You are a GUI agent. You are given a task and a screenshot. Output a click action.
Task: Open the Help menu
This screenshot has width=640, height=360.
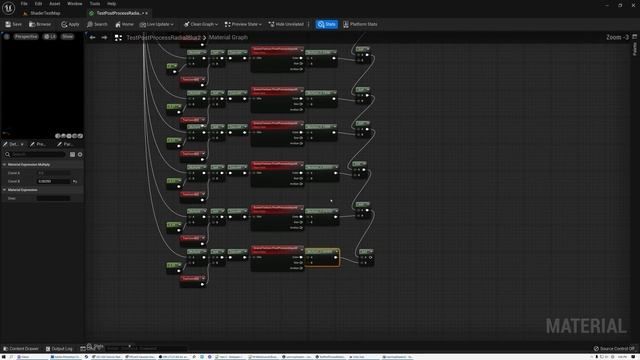(111, 4)
